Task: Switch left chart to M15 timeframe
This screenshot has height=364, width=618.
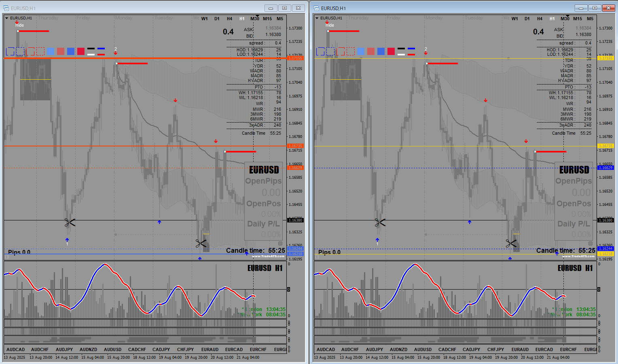Action: click(267, 19)
